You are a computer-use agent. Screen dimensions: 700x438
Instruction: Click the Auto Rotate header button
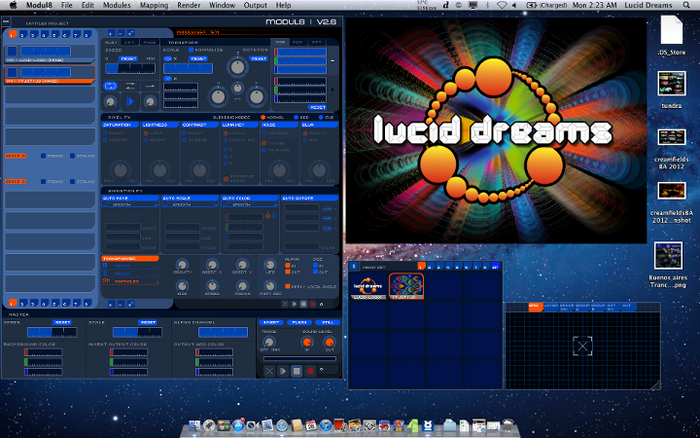pyautogui.click(x=309, y=198)
